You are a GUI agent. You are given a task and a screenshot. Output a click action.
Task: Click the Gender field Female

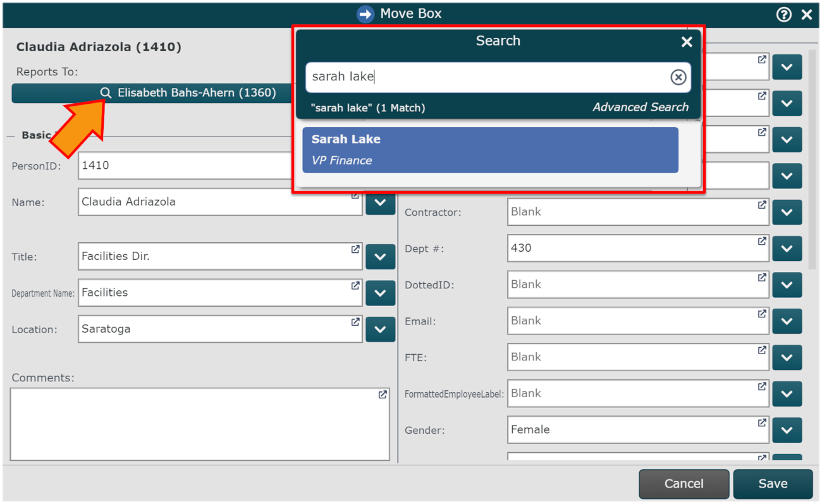coord(638,429)
